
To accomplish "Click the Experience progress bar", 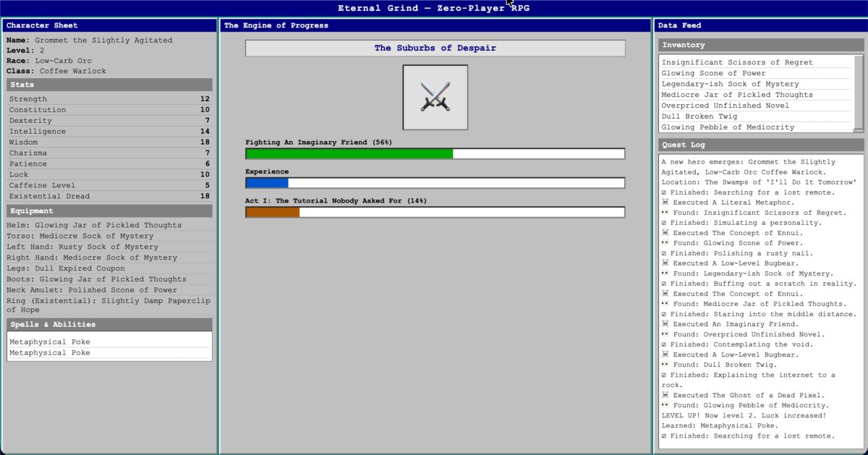I will [435, 183].
